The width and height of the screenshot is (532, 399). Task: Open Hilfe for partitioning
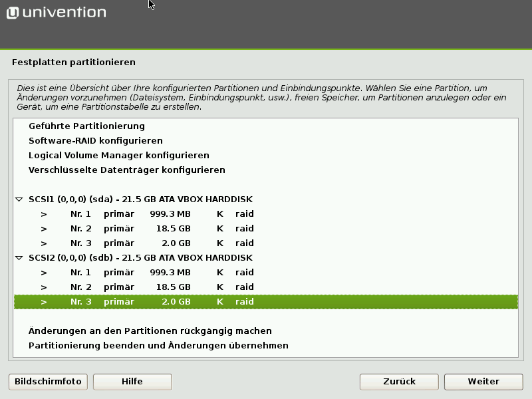click(x=132, y=382)
